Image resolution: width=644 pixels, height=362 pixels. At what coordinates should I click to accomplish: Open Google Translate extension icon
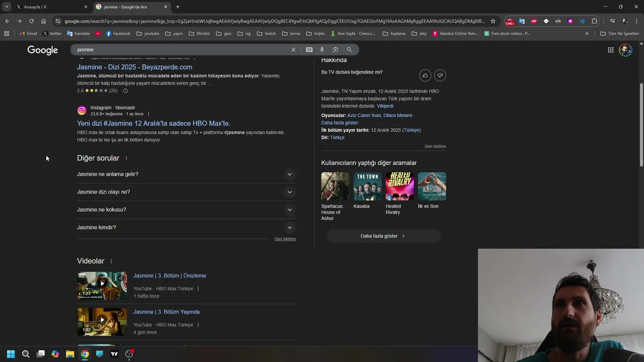pos(522,21)
